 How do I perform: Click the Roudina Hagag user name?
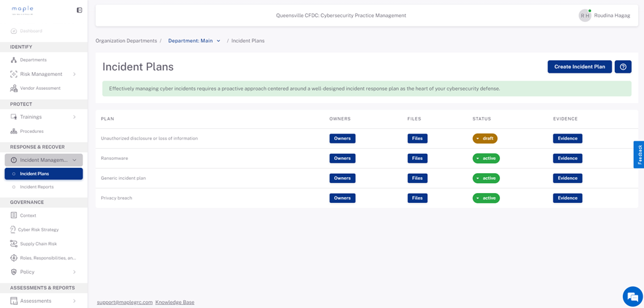pyautogui.click(x=612, y=16)
